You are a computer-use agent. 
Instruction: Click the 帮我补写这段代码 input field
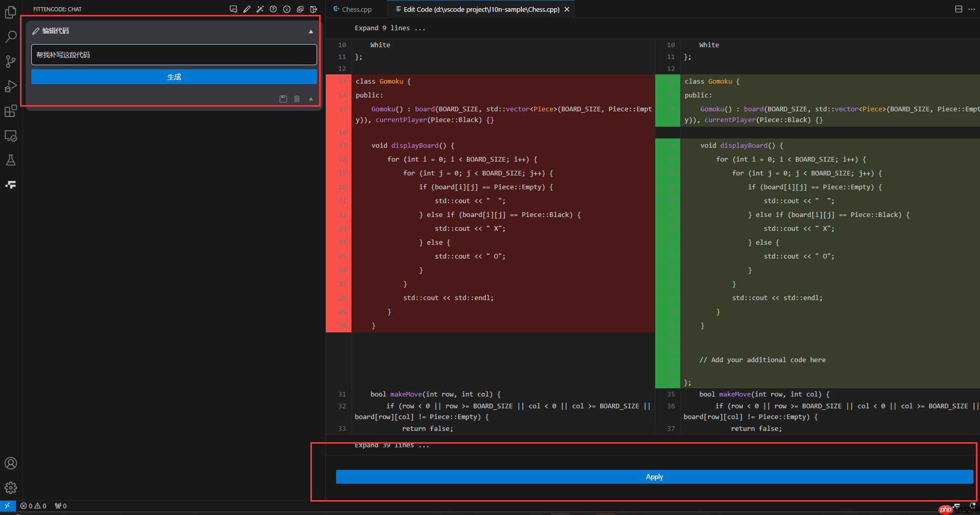click(173, 54)
